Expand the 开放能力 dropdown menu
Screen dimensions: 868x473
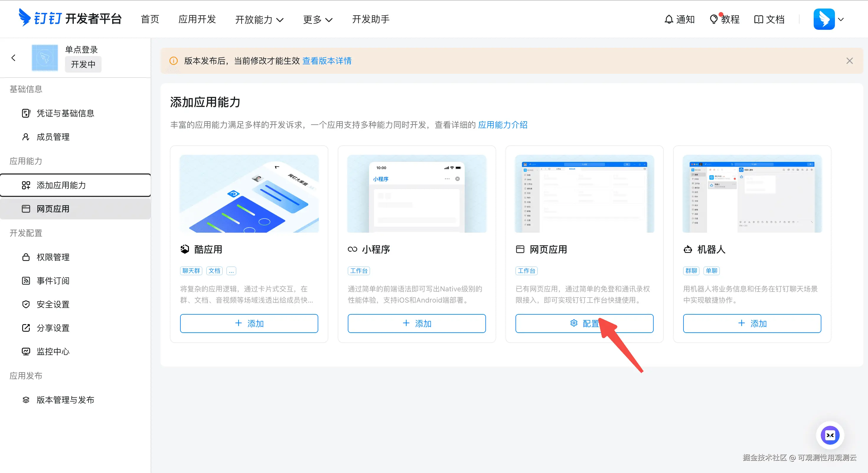(259, 19)
